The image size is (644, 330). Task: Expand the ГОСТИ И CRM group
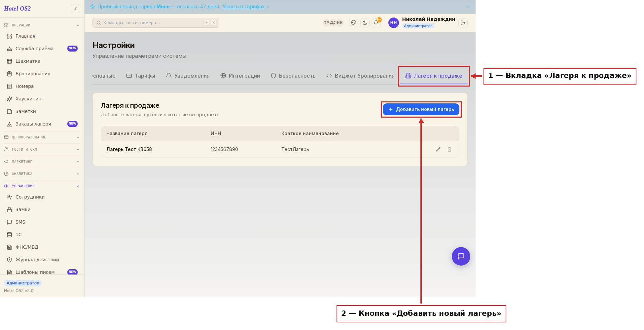coord(42,149)
